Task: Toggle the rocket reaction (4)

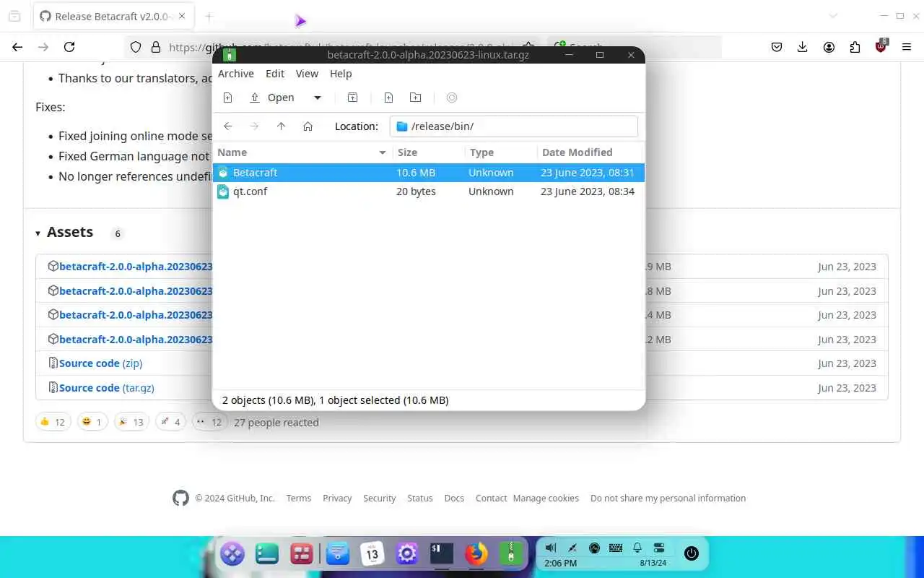Action: [171, 422]
